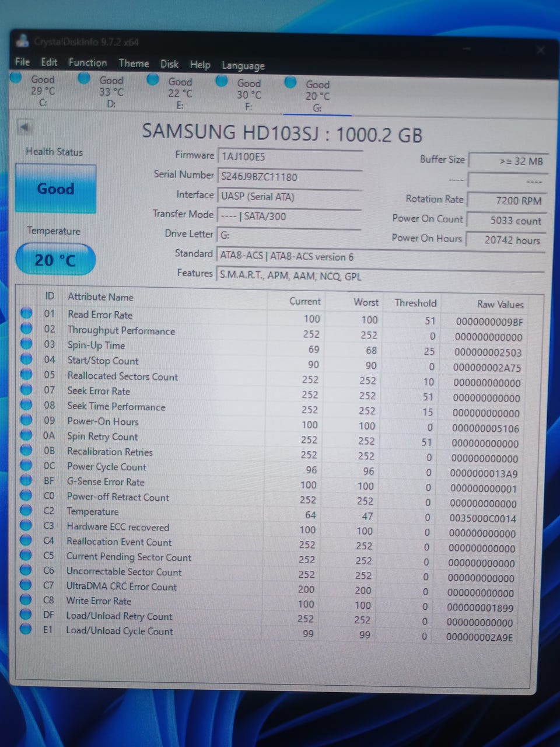Click the status dot for Read Error Rate
560x747 pixels.
coord(26,313)
